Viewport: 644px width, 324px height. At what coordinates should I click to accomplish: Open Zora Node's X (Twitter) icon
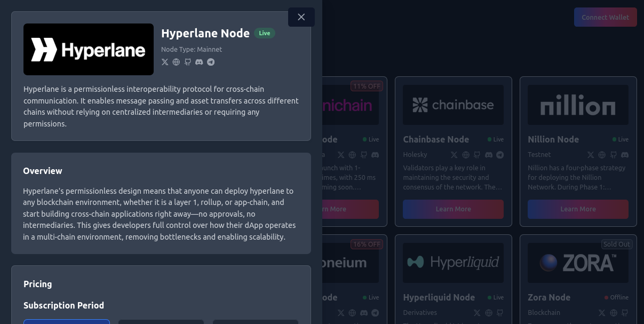tap(602, 313)
